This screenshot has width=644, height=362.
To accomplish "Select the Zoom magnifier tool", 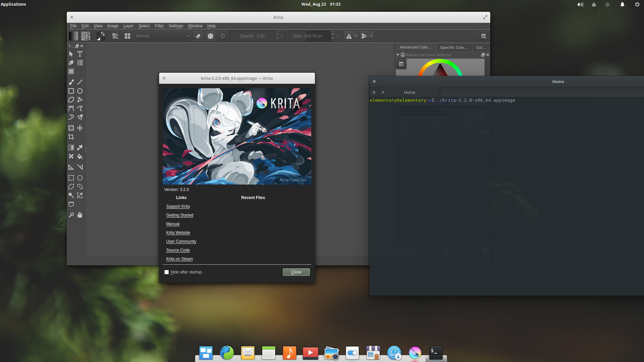I will (x=71, y=215).
